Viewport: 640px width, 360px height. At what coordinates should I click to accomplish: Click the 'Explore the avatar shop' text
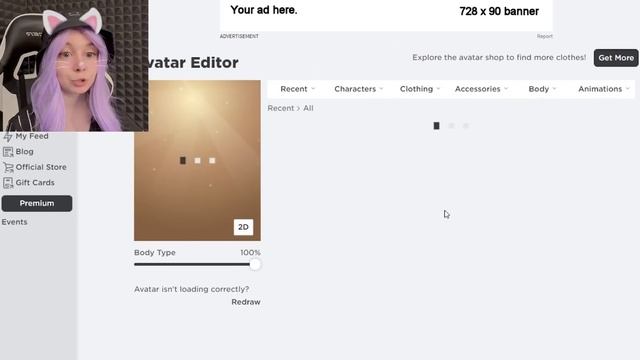[x=499, y=58]
